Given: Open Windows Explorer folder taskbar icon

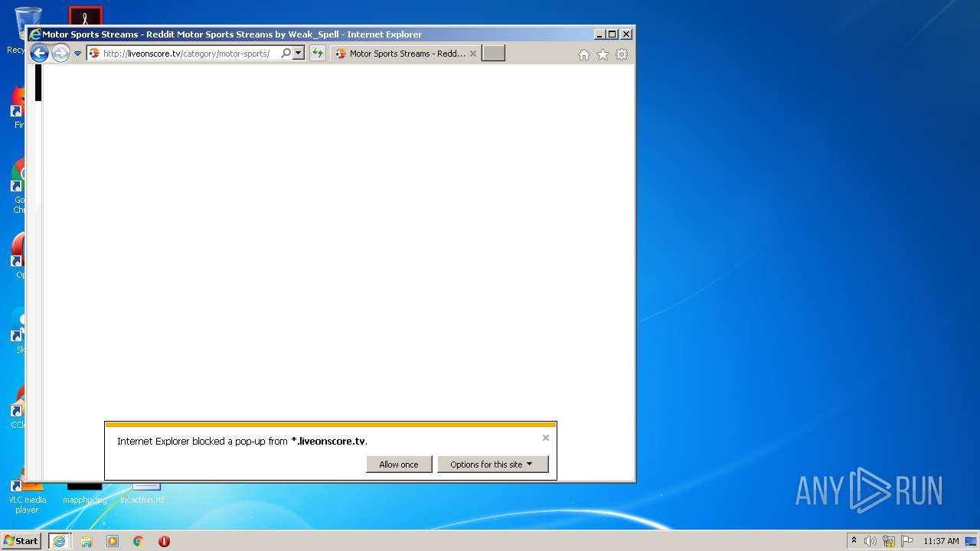Looking at the screenshot, I should [x=87, y=541].
